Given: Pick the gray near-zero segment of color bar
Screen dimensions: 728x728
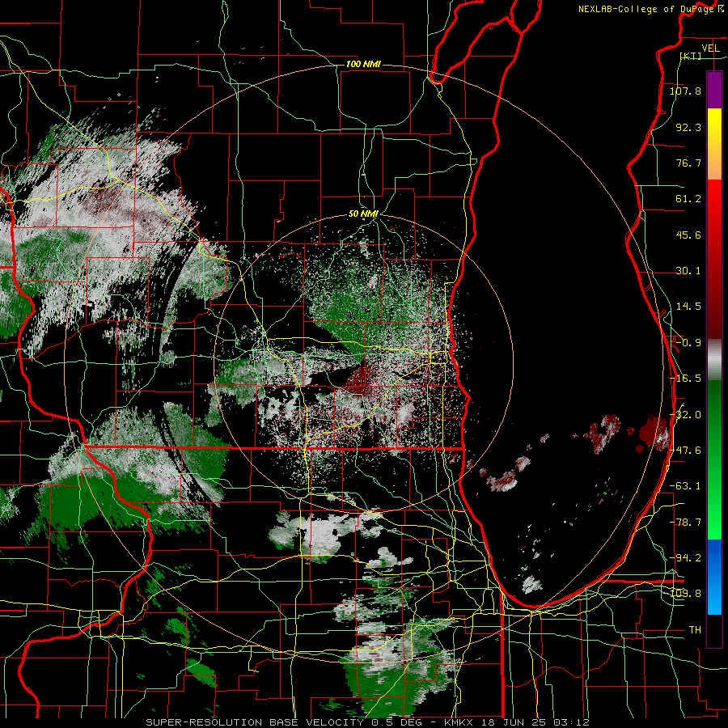Looking at the screenshot, I should (x=714, y=360).
